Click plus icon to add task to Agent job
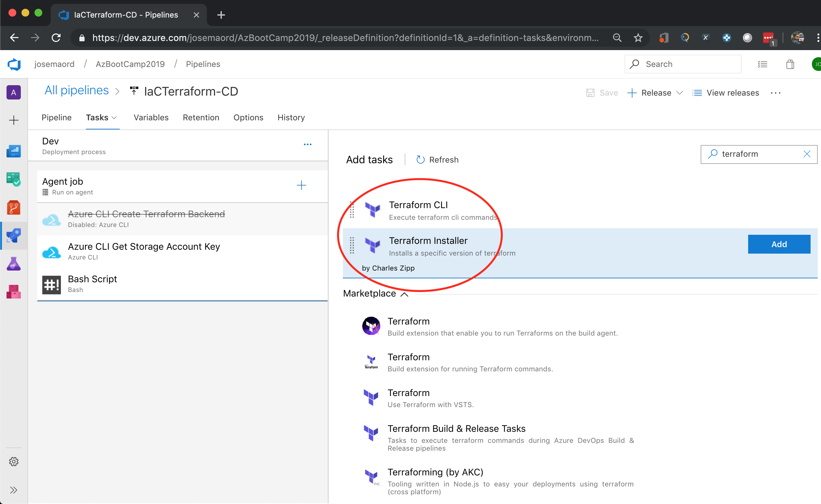821x504 pixels. pyautogui.click(x=301, y=185)
